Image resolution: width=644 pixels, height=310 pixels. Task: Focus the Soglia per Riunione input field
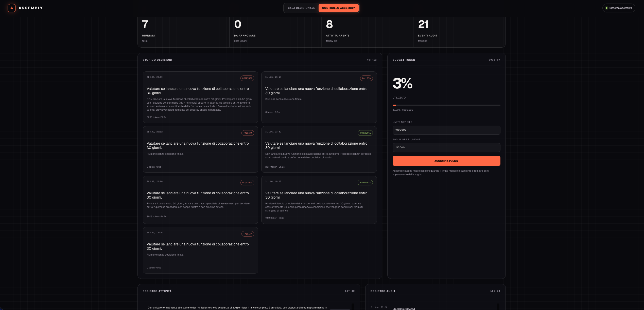click(x=446, y=147)
